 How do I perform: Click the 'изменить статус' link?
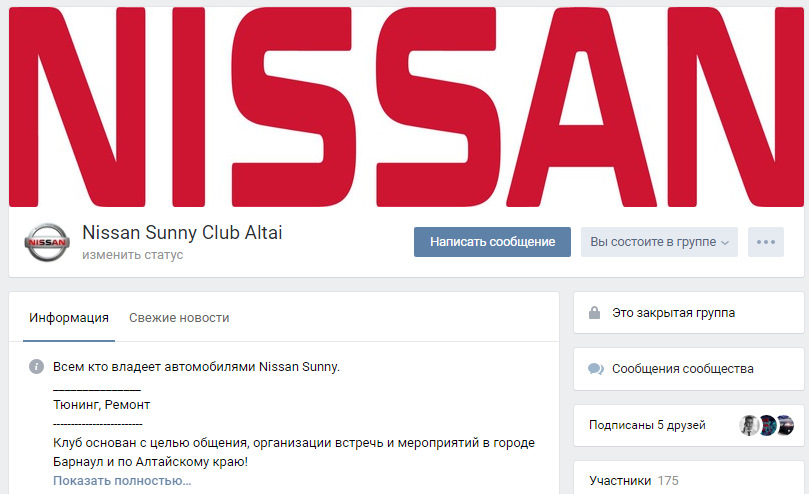click(133, 255)
